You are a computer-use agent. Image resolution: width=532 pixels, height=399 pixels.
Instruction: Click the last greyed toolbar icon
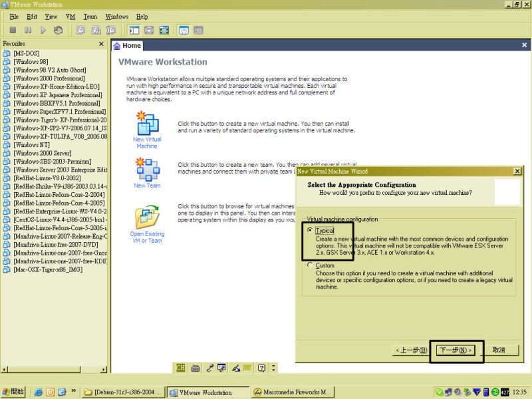pyautogui.click(x=198, y=30)
